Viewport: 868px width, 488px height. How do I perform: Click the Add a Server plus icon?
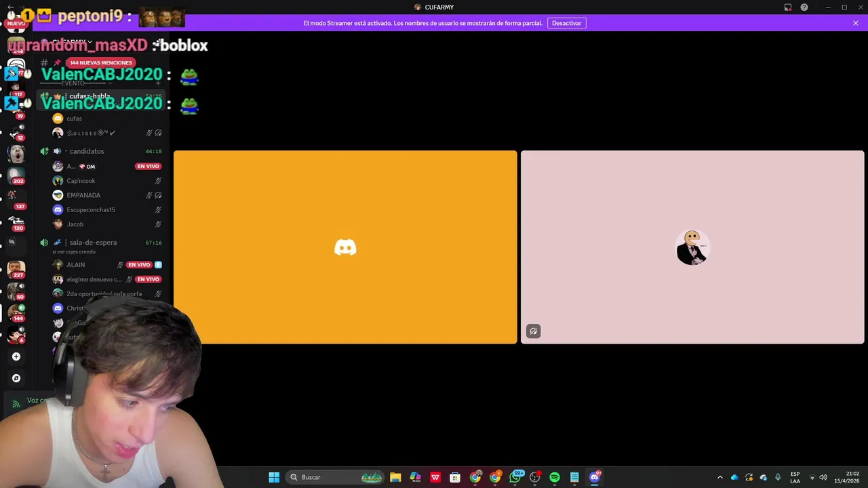(x=16, y=357)
